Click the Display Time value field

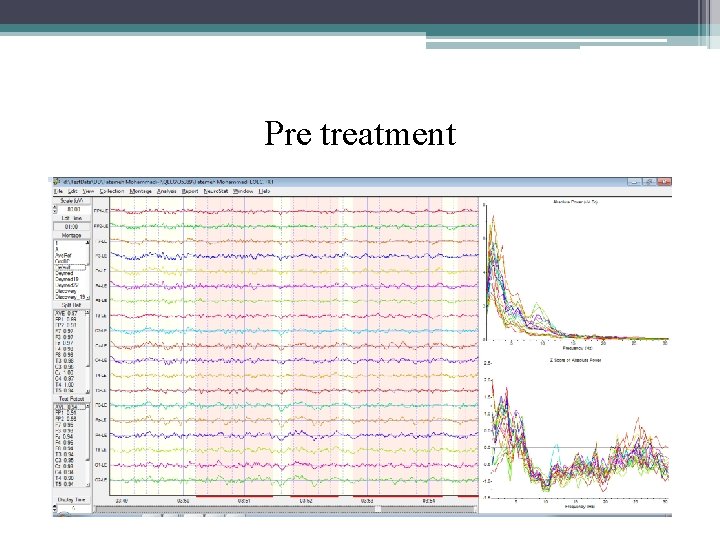pyautogui.click(x=74, y=508)
